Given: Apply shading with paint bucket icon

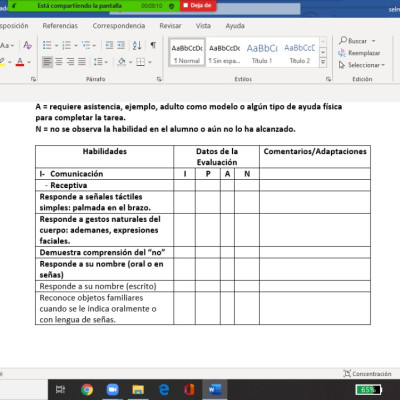Looking at the screenshot, I should point(122,62).
